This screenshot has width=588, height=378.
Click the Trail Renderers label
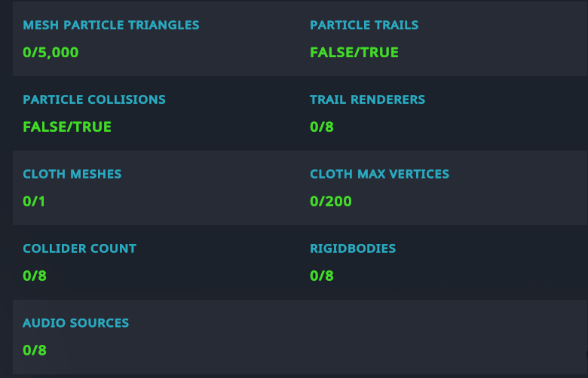click(367, 99)
